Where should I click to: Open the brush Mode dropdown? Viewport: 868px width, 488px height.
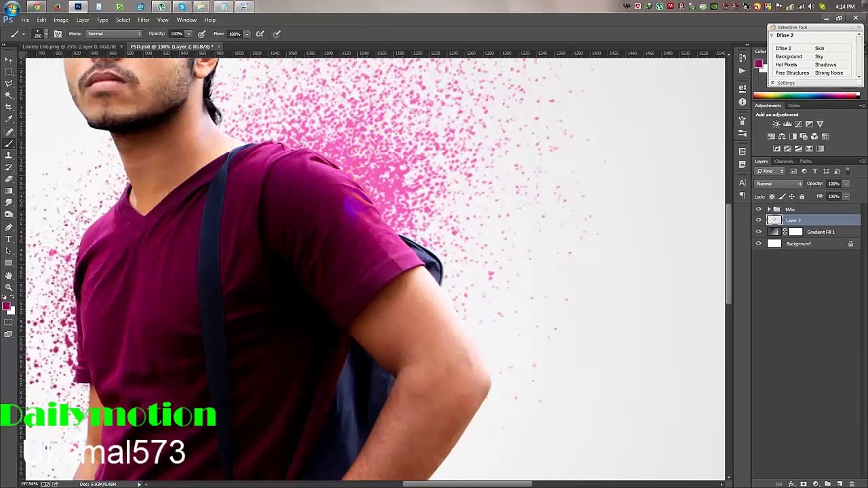pos(114,34)
